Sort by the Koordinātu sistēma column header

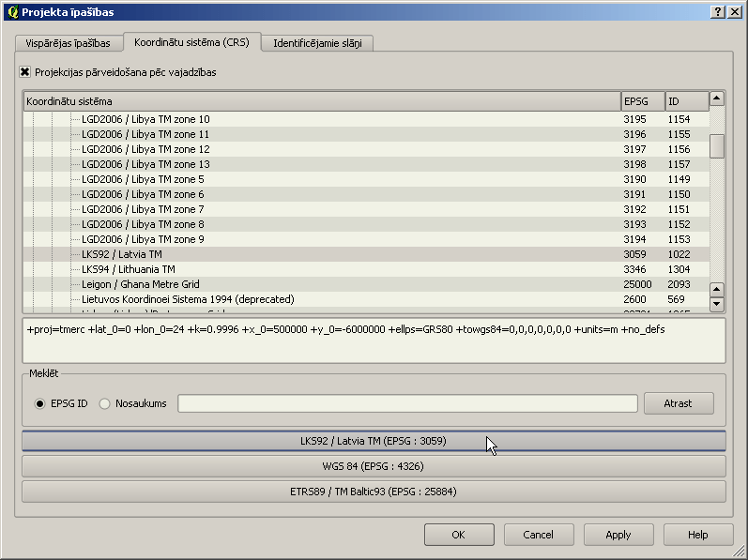[322, 101]
